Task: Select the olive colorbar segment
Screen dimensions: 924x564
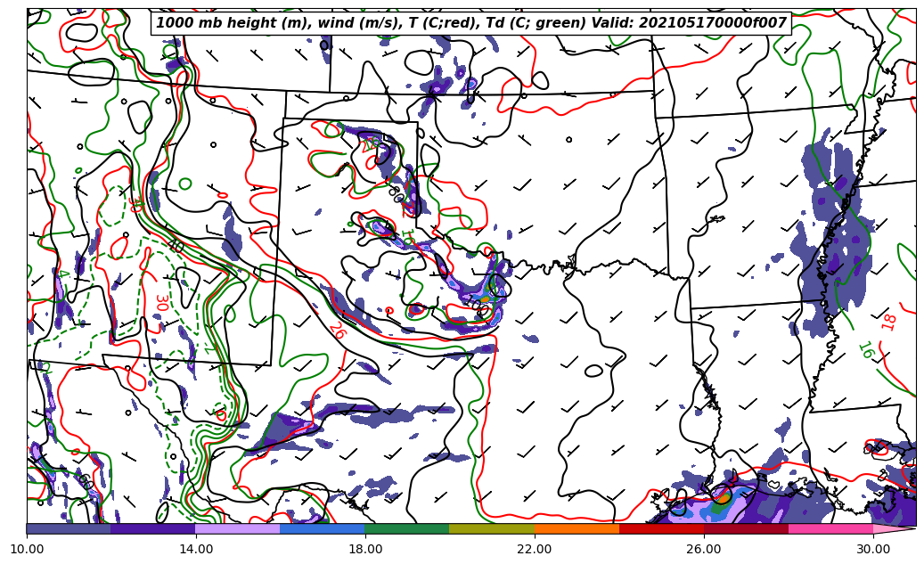Action: click(492, 529)
